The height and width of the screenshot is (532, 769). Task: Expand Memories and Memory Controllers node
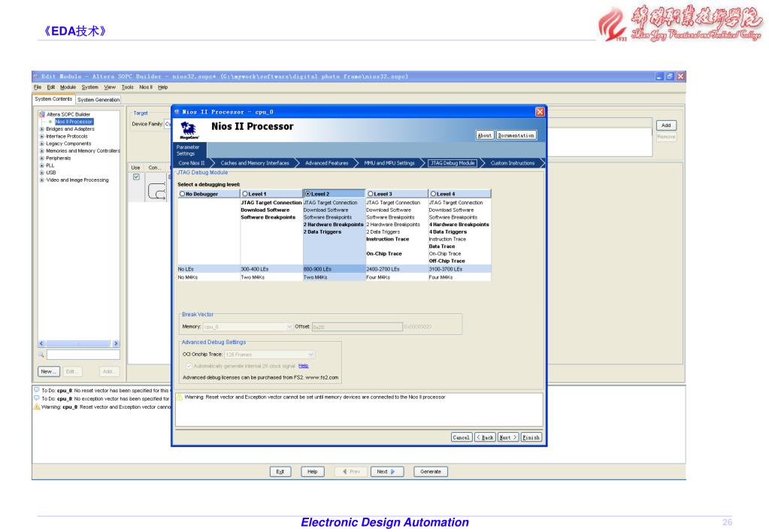coord(41,151)
